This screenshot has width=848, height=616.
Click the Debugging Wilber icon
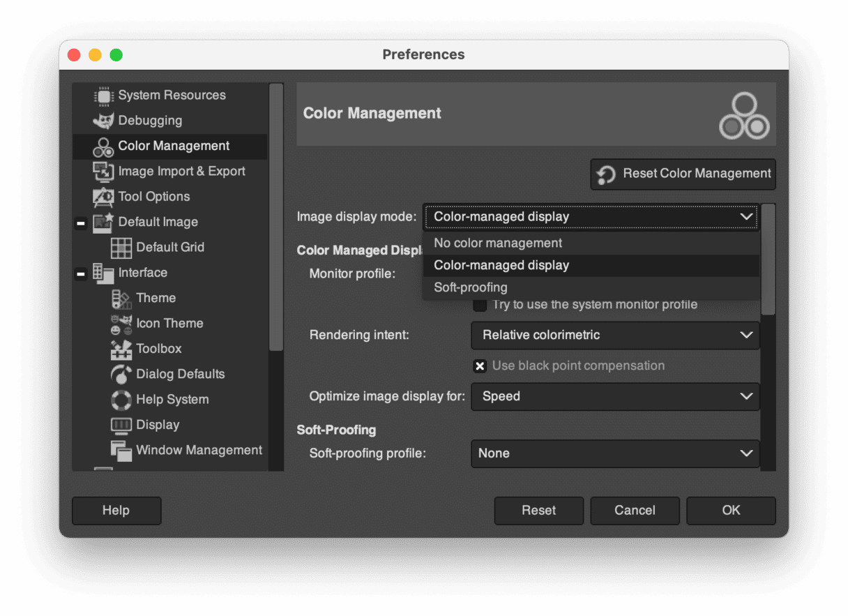coord(103,121)
